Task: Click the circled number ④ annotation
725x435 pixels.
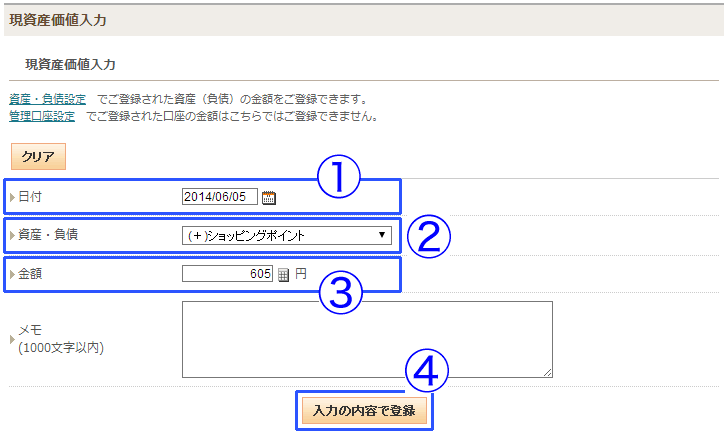Action: click(426, 370)
